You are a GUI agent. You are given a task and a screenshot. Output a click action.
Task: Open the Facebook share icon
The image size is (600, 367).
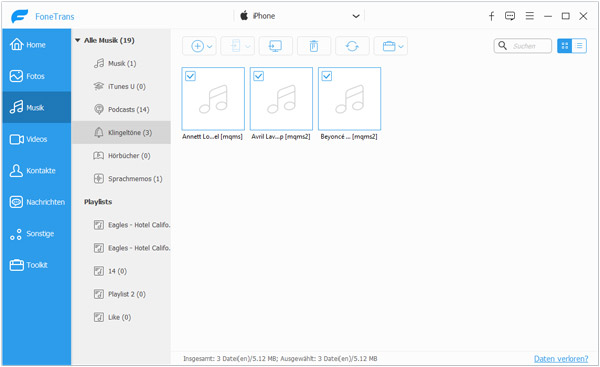491,16
